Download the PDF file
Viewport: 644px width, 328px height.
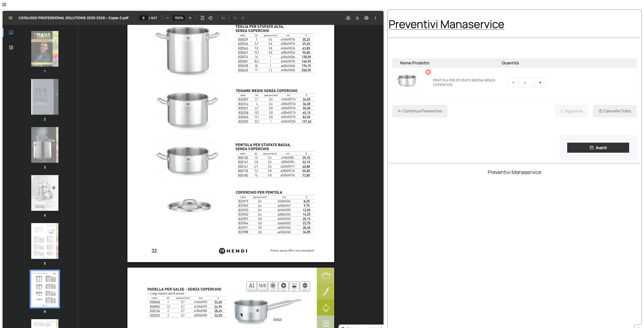click(357, 18)
